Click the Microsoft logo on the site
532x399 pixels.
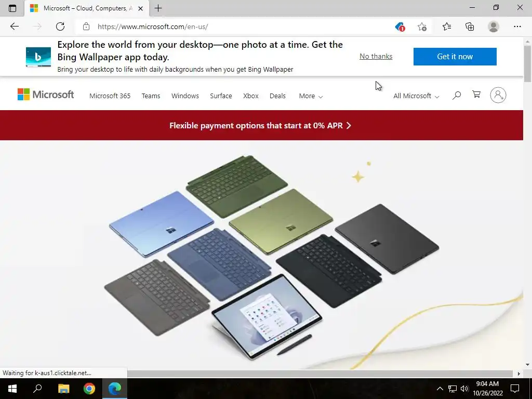point(46,95)
